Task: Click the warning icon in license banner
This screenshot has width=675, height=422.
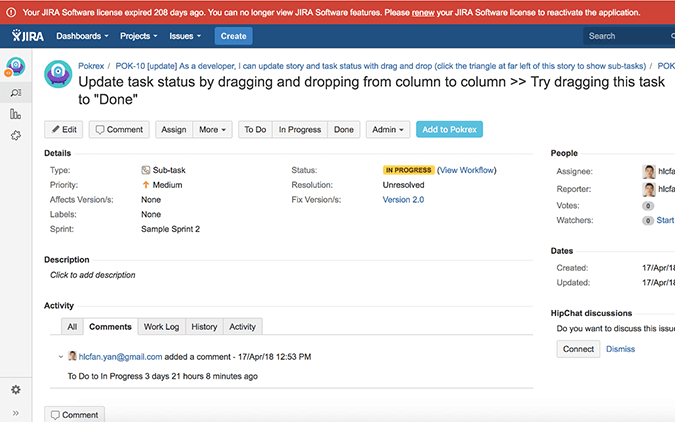Action: click(x=11, y=12)
